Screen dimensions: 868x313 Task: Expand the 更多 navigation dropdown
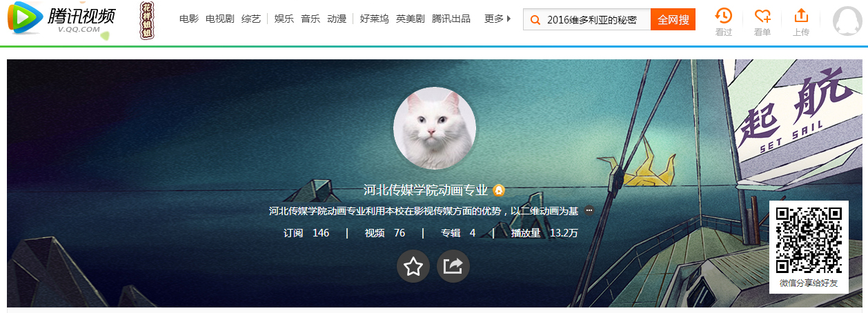coord(497,19)
